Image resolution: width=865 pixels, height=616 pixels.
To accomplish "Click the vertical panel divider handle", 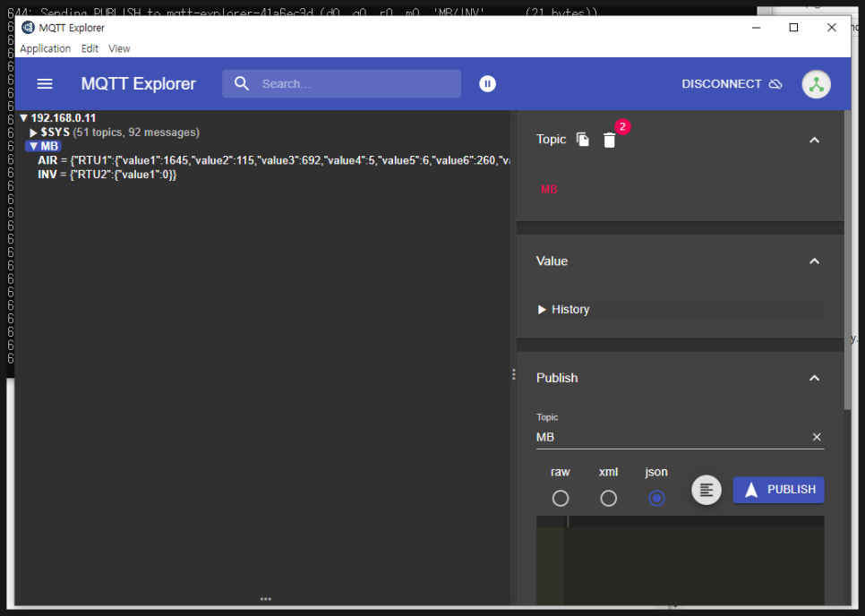I will pos(514,374).
